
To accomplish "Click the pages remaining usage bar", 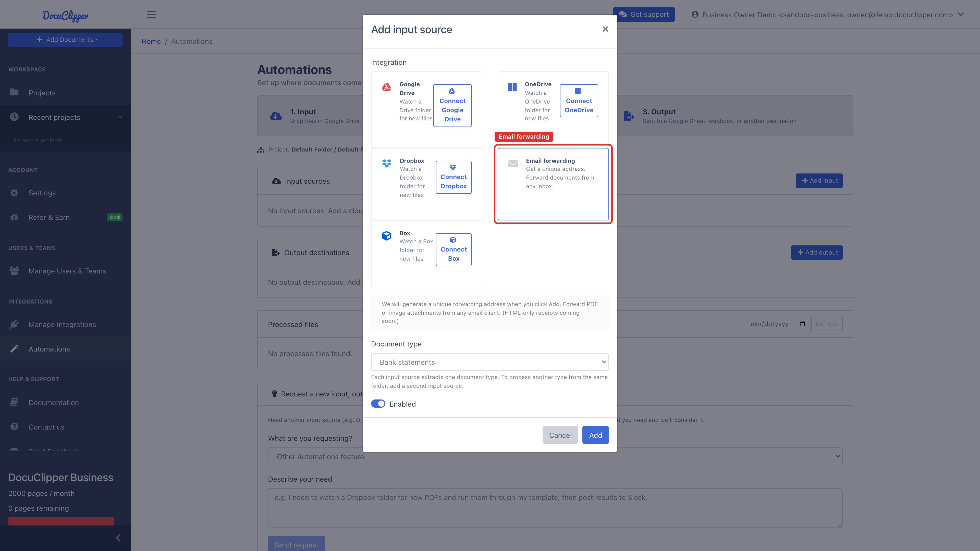I will pyautogui.click(x=61, y=521).
